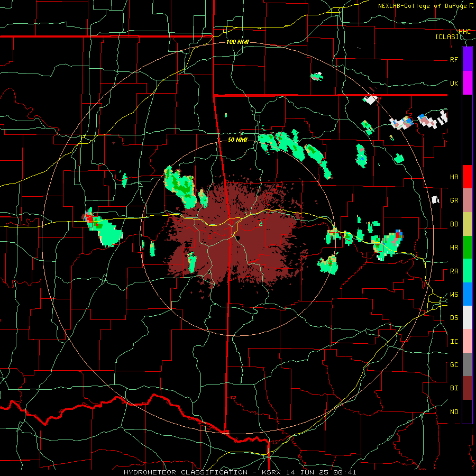
Task: Click the HR legend label
Action: click(x=454, y=248)
